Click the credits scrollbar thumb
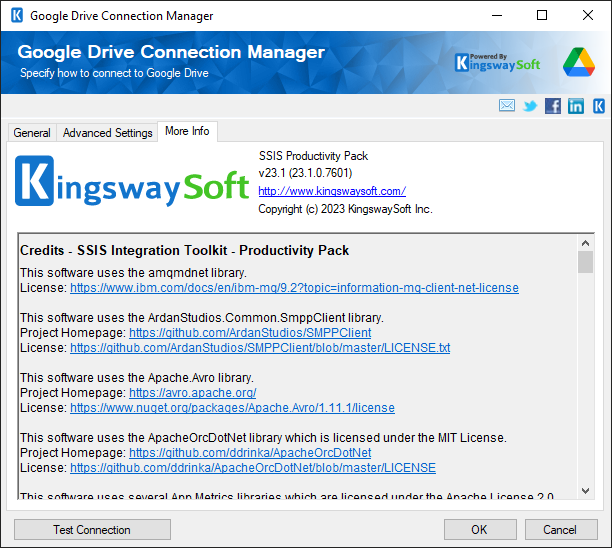The height and width of the screenshot is (548, 612). click(x=585, y=262)
